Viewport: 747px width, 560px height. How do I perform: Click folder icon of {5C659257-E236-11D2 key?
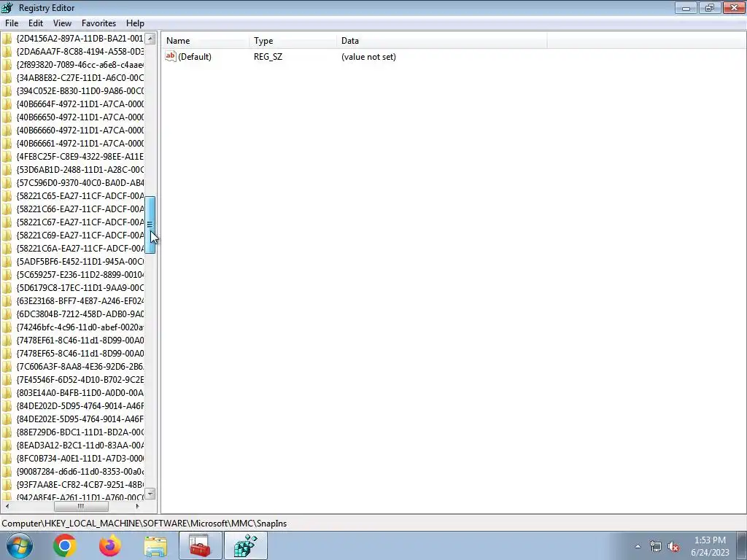coord(7,275)
